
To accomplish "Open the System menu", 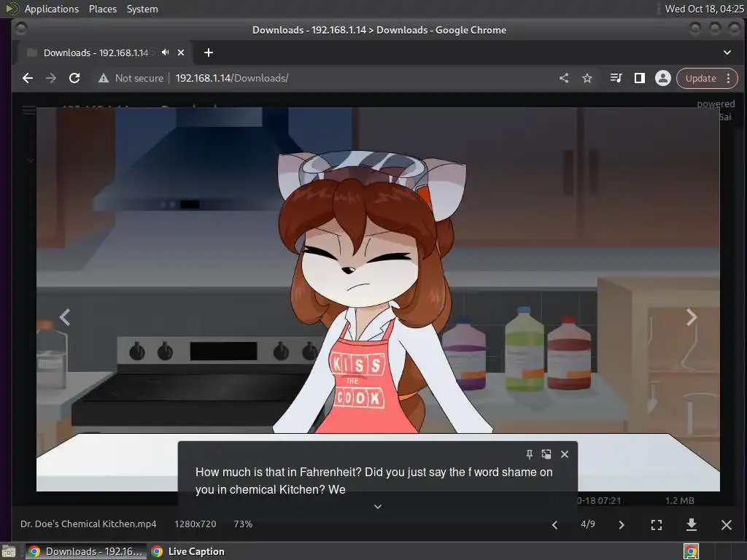I will point(142,9).
